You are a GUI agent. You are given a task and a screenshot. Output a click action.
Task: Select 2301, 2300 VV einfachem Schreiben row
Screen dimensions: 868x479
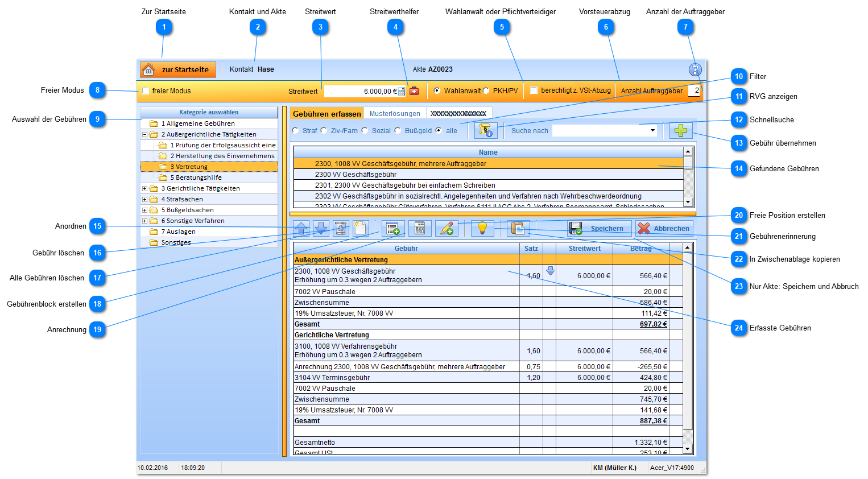point(488,185)
